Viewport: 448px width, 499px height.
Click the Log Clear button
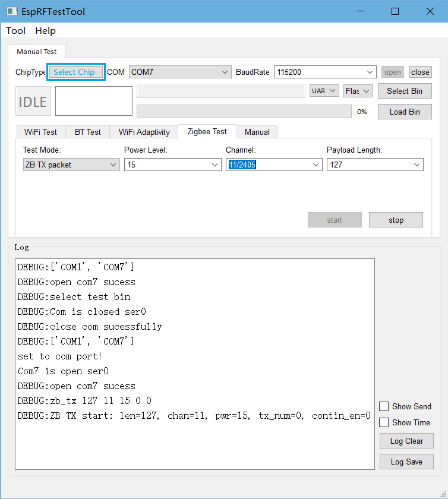(406, 441)
